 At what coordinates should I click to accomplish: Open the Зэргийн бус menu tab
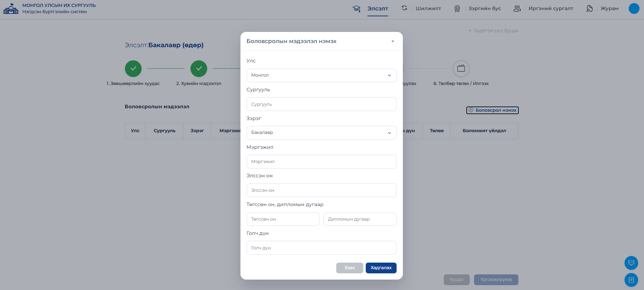point(485,9)
